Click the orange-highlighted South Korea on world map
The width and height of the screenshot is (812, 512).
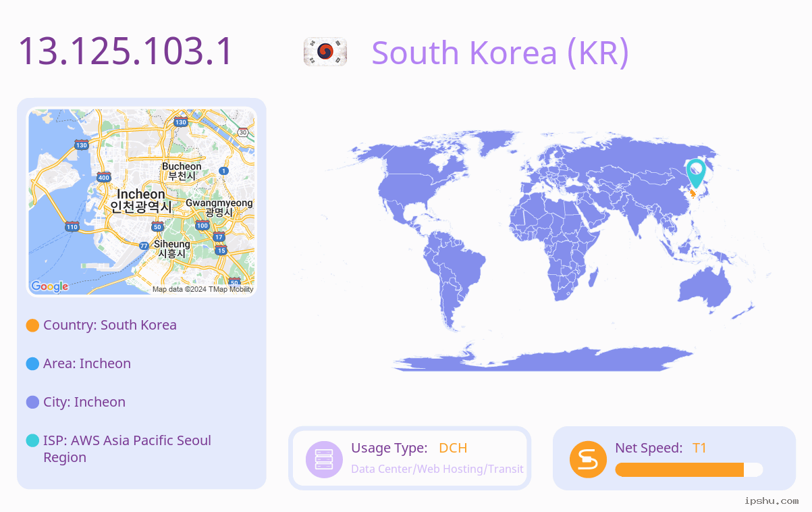pos(693,193)
